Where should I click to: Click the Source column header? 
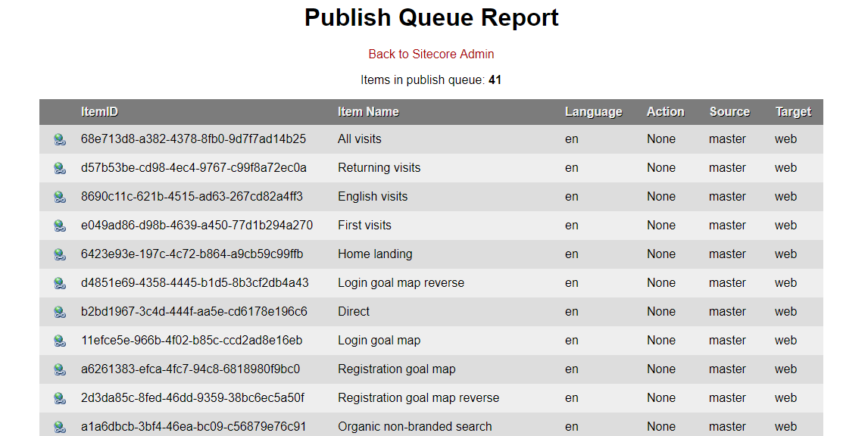[x=729, y=112]
